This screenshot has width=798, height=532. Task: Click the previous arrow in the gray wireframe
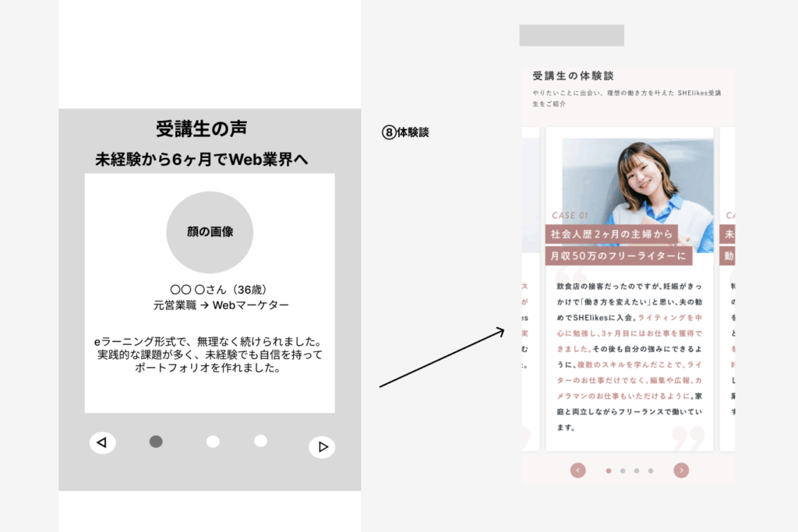tap(102, 442)
